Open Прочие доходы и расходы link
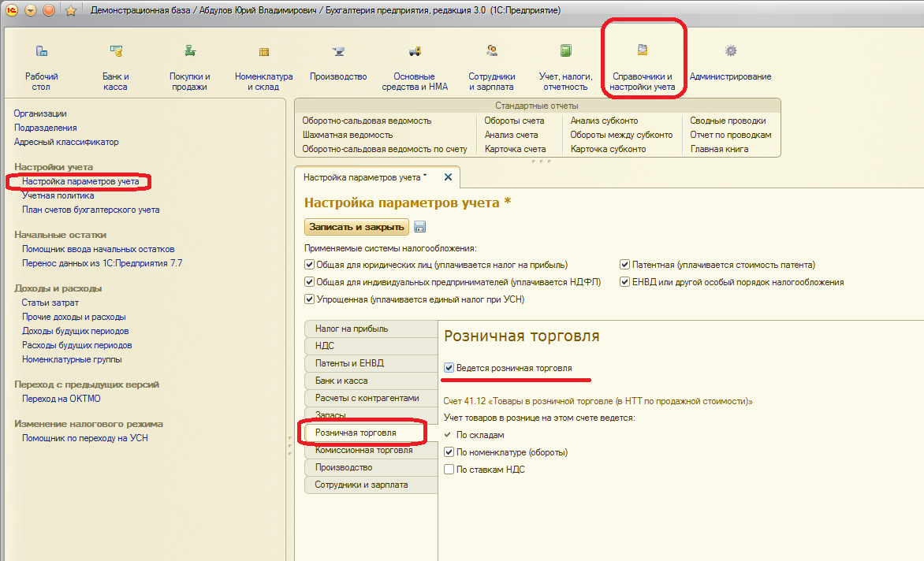 [x=73, y=317]
